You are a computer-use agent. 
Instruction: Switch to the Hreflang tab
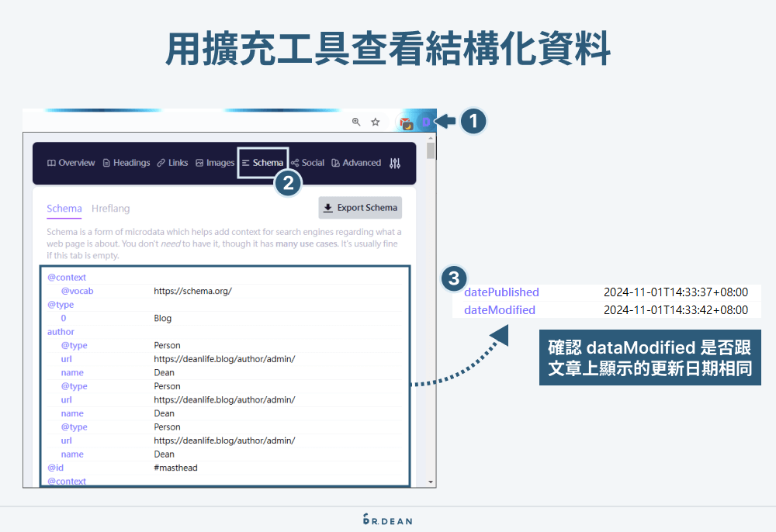click(110, 209)
